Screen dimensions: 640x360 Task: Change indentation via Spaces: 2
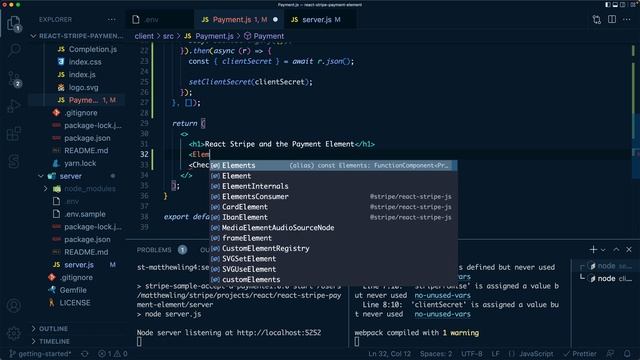click(x=436, y=354)
